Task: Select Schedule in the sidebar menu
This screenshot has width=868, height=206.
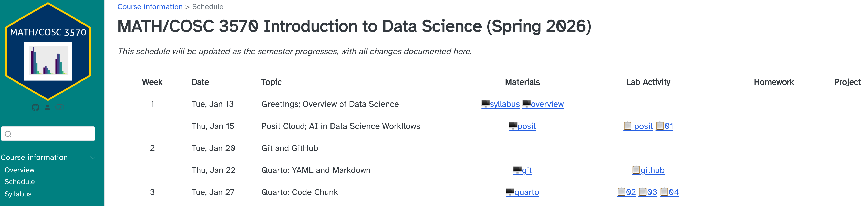Action: pyautogui.click(x=19, y=182)
